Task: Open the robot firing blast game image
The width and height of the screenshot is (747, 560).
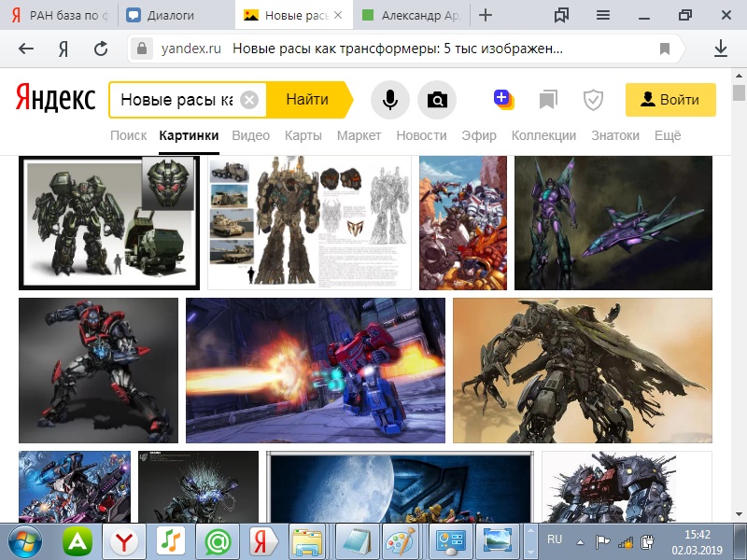Action: point(316,371)
